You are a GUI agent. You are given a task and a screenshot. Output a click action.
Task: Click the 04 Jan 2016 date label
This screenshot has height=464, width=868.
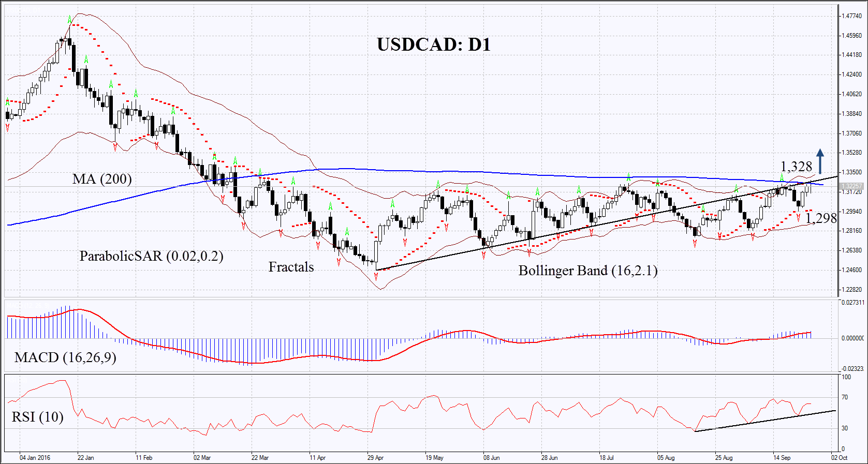35,458
